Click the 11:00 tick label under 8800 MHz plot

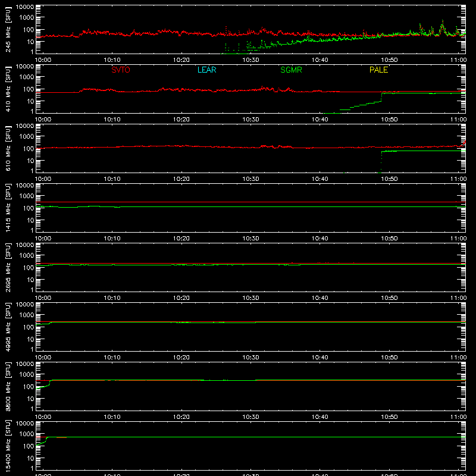click(458, 417)
